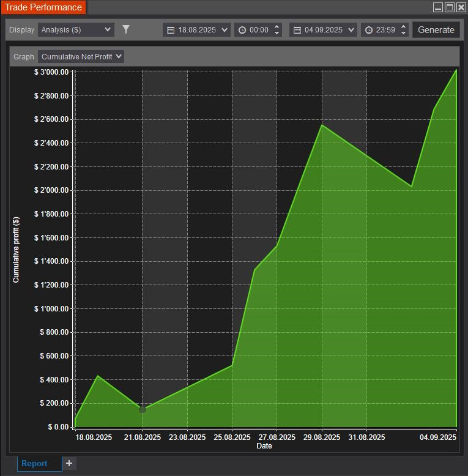Open the filter funnel icon
This screenshot has height=476, width=468.
126,29
